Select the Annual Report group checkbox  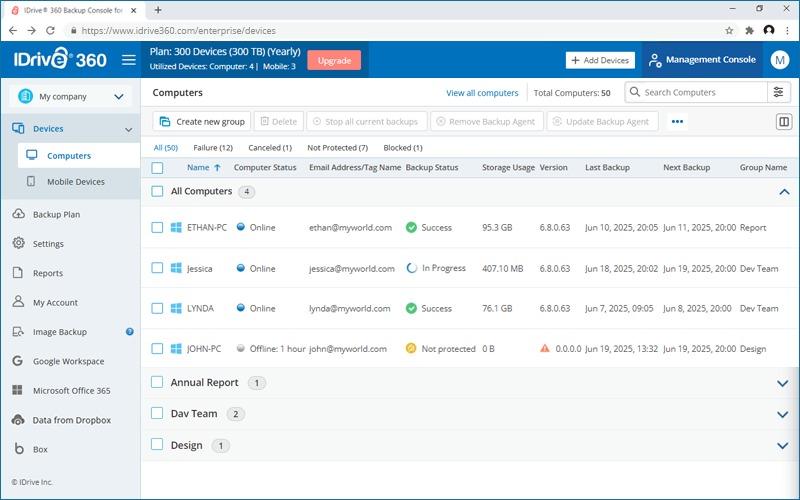click(x=157, y=382)
